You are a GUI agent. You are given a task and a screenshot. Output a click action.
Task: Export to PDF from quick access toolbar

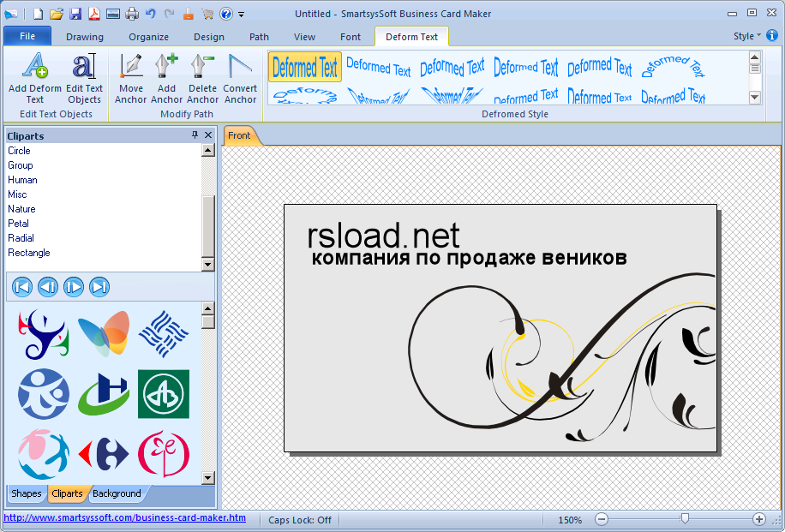pyautogui.click(x=94, y=14)
